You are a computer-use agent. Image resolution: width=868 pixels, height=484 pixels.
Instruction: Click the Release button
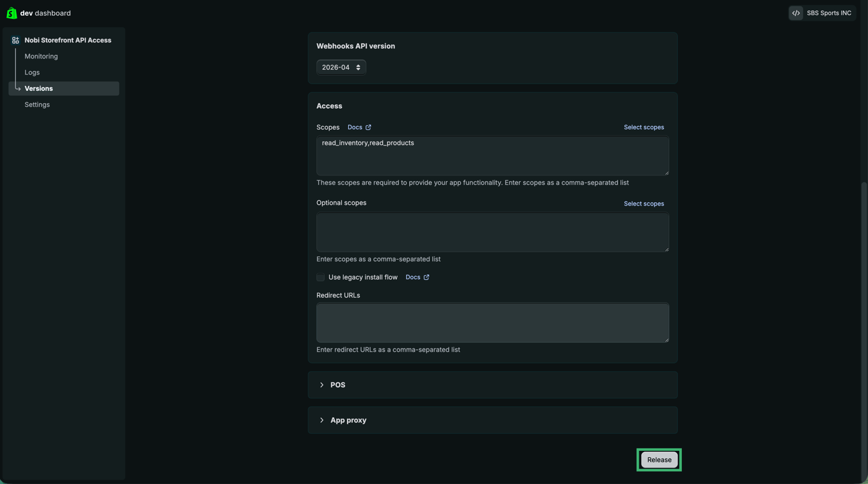659,460
